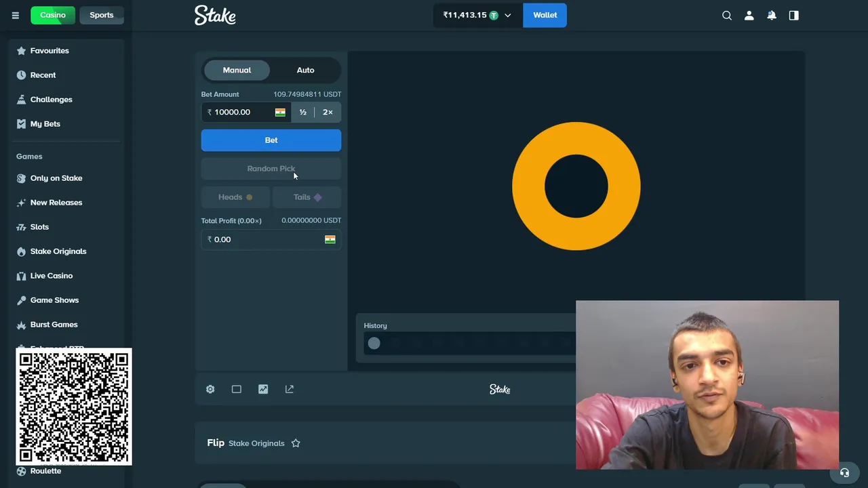Open live stats chart icon
This screenshot has width=868, height=488.
point(263,389)
